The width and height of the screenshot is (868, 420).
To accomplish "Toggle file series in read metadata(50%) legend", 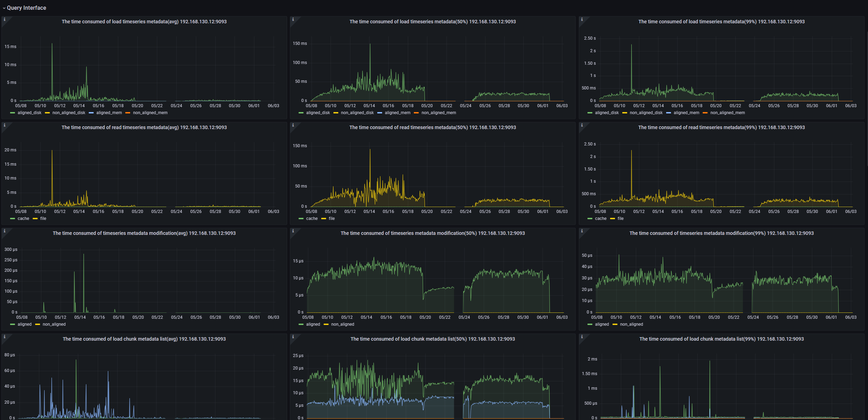I will [x=332, y=219].
